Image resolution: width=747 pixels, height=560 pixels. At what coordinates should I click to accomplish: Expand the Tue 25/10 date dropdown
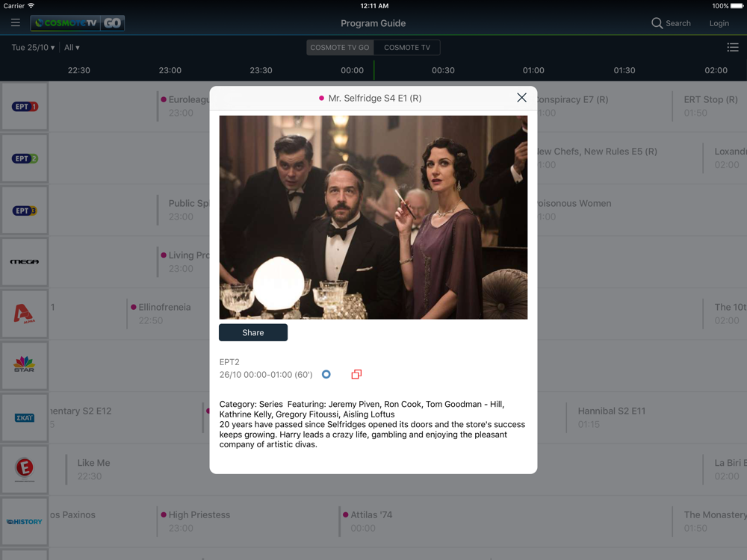(33, 48)
